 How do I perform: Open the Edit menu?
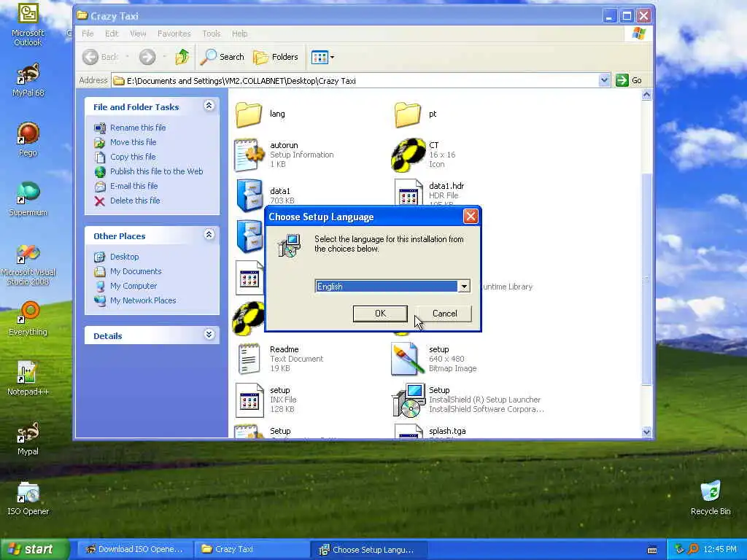[x=112, y=34]
